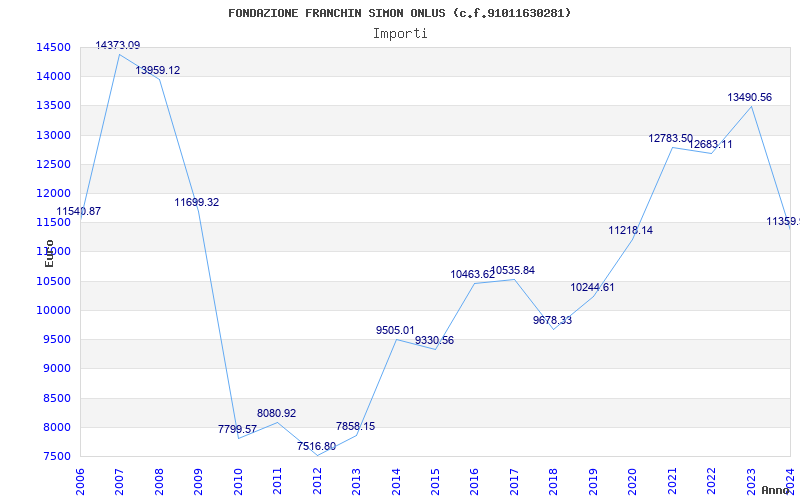Click x-axis year 2019
The image size is (800, 500).
(593, 481)
